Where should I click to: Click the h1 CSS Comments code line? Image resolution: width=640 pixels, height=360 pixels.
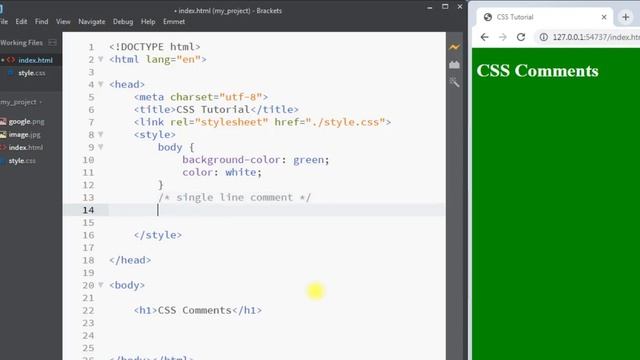point(198,310)
